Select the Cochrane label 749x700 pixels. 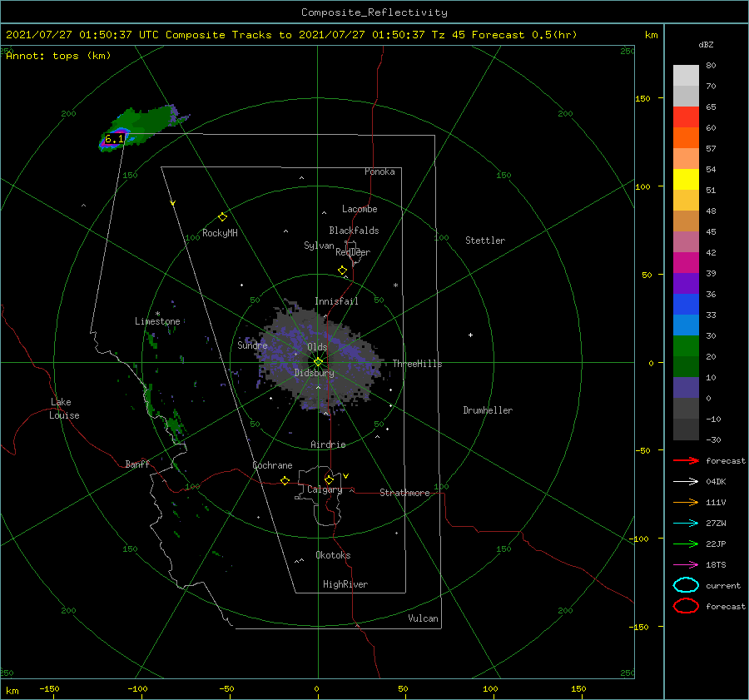[x=272, y=465]
